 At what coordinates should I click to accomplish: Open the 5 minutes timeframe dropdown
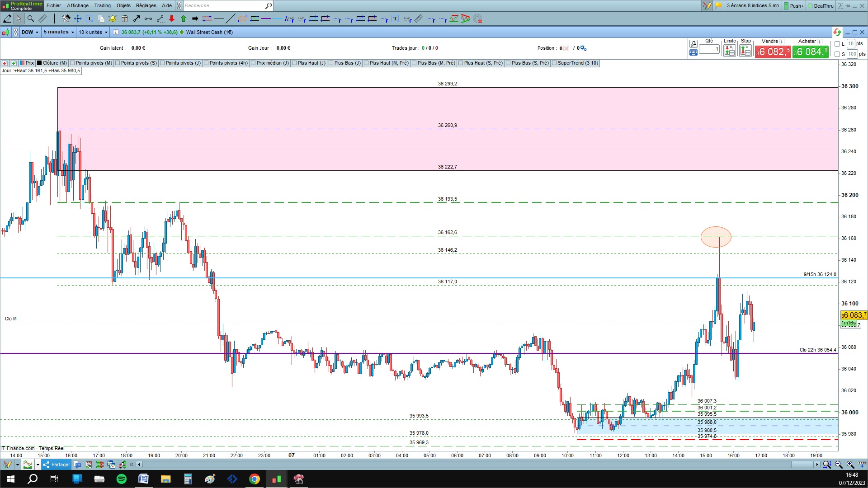point(59,32)
